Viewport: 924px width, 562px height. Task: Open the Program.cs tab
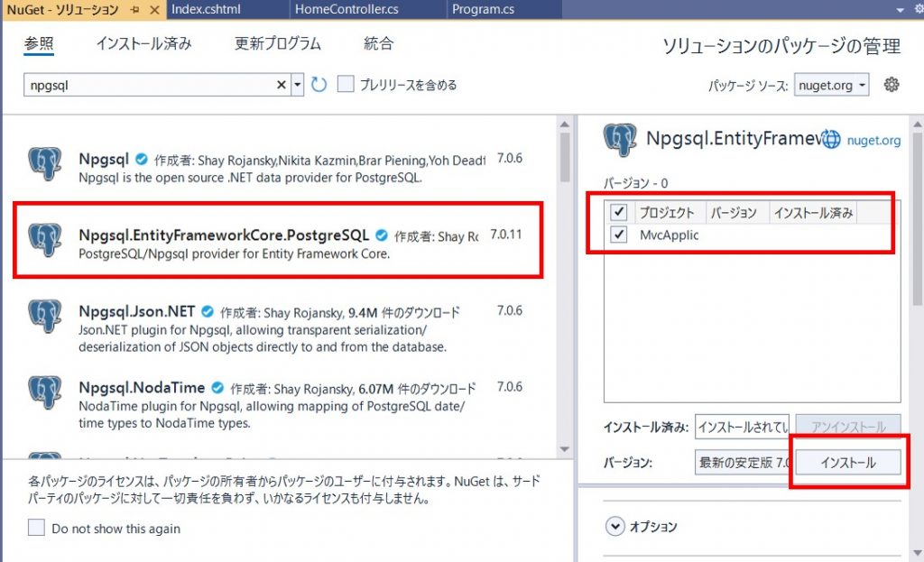[484, 9]
